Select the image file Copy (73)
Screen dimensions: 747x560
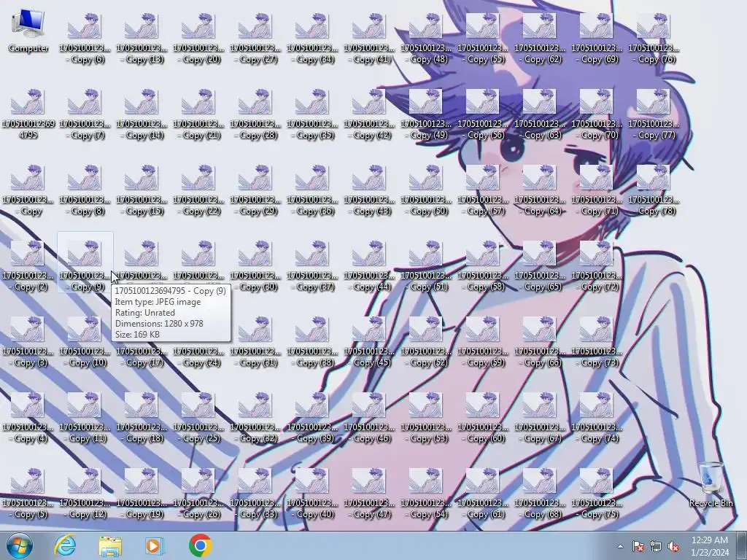point(597,341)
